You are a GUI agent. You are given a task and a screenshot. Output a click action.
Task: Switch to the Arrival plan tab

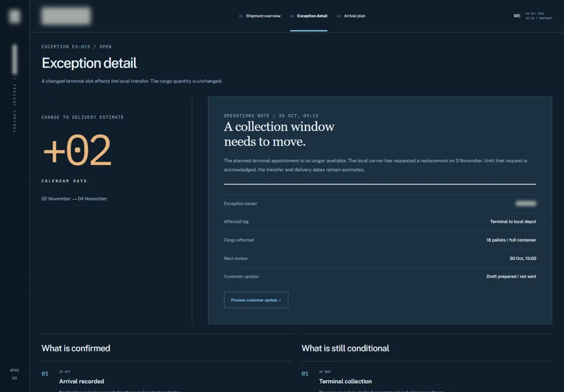[351, 16]
